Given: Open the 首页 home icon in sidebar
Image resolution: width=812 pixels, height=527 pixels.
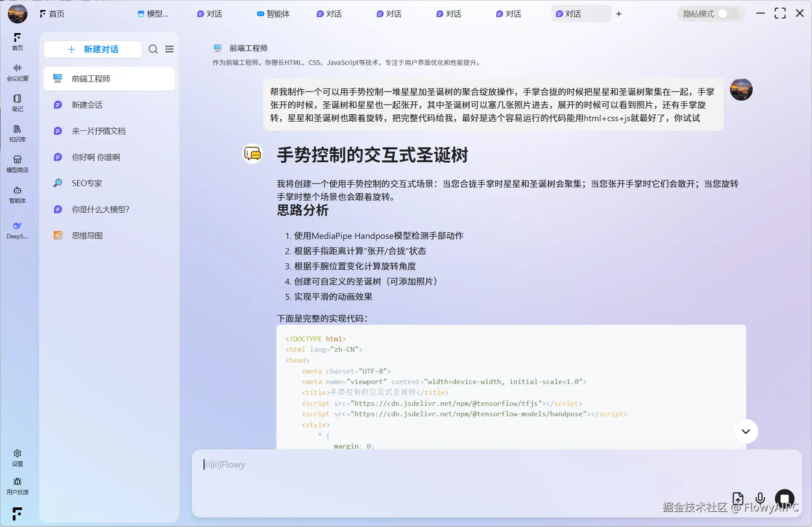Looking at the screenshot, I should point(17,42).
